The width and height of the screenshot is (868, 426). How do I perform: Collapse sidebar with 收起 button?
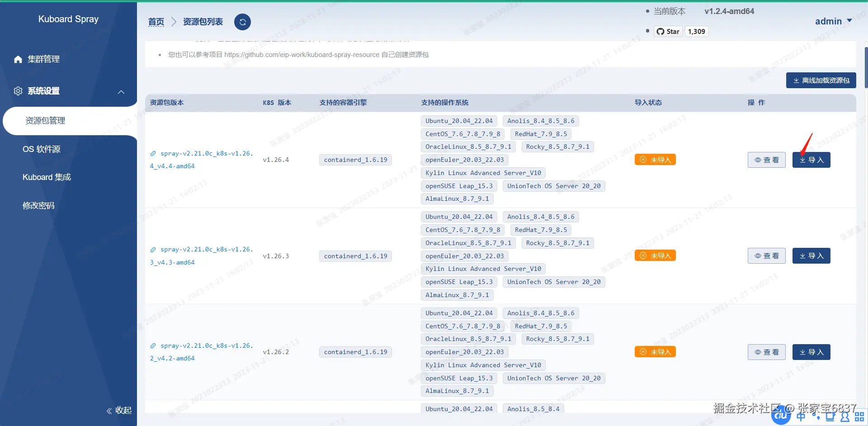tap(119, 410)
